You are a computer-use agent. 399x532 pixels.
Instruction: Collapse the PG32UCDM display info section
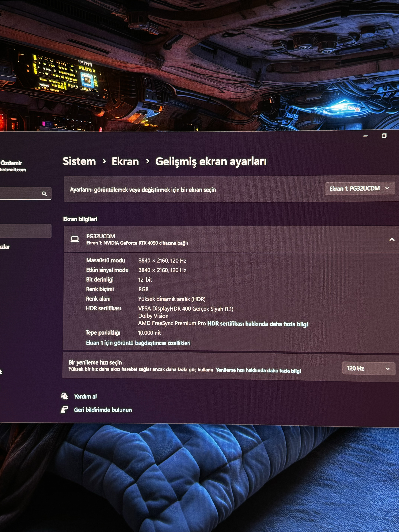[x=392, y=240]
